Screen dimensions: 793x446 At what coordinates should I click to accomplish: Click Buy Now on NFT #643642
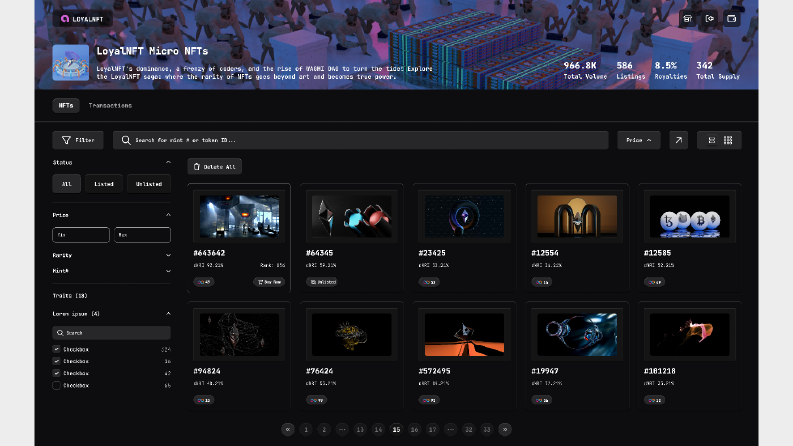[x=269, y=282]
